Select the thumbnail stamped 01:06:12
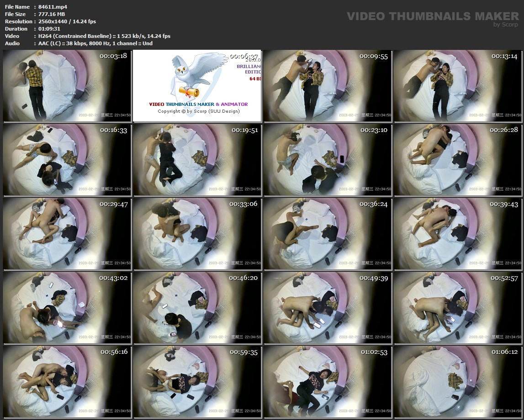Screen dimensions: 524x420 [x=458, y=382]
